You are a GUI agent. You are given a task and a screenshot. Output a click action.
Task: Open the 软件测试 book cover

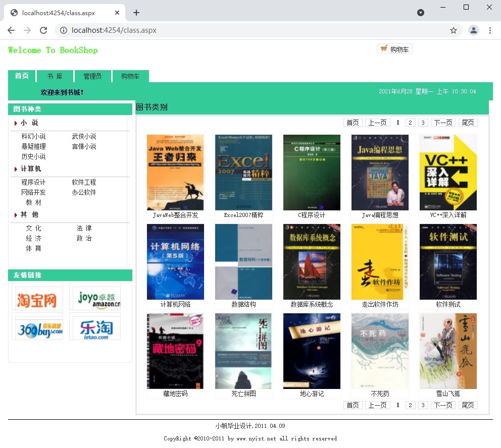448,262
